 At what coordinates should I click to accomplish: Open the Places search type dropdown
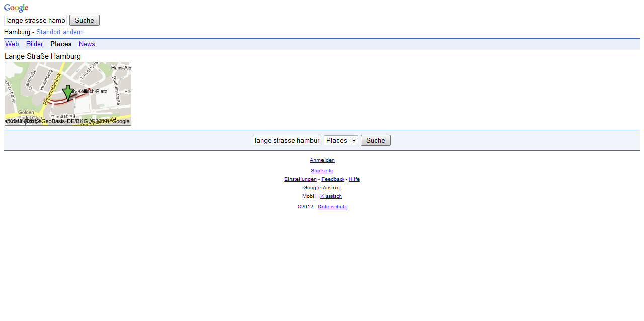341,140
